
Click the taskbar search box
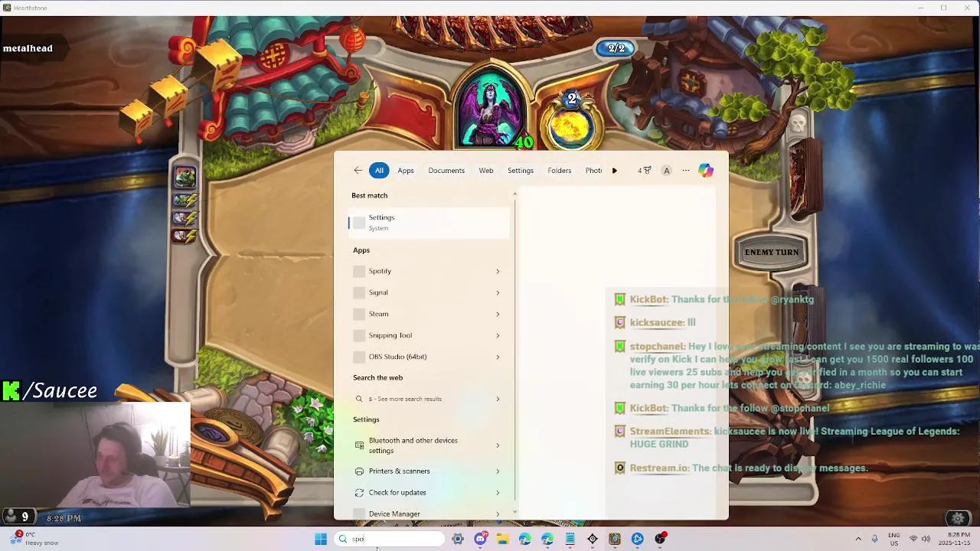click(390, 539)
